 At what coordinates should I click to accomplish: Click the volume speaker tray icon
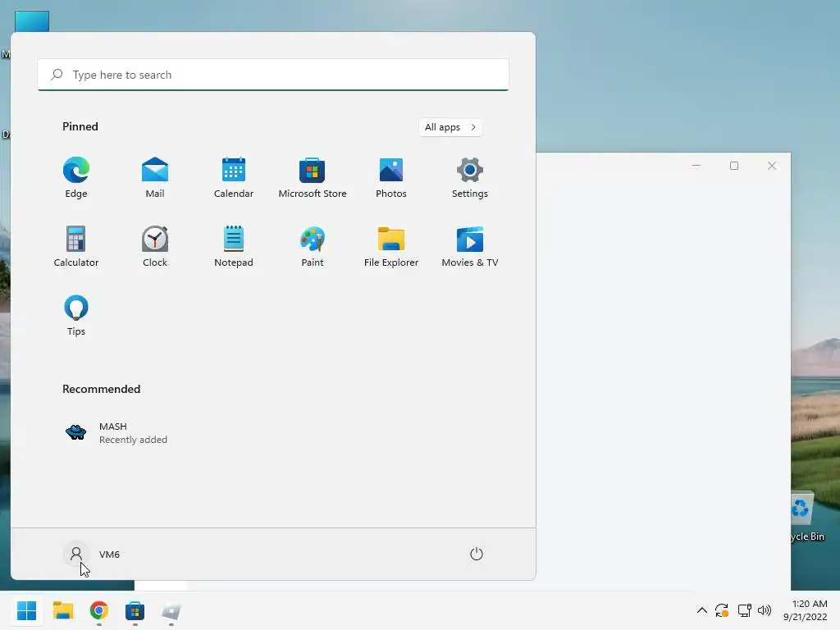click(765, 610)
